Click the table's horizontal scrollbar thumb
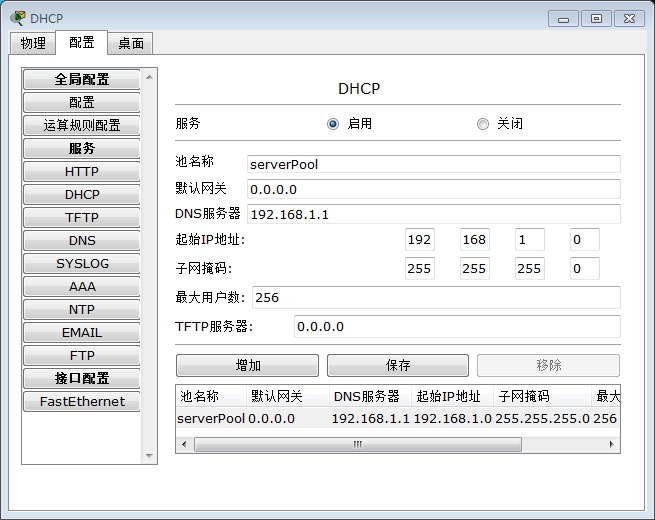Viewport: 655px width, 520px height. coord(358,444)
